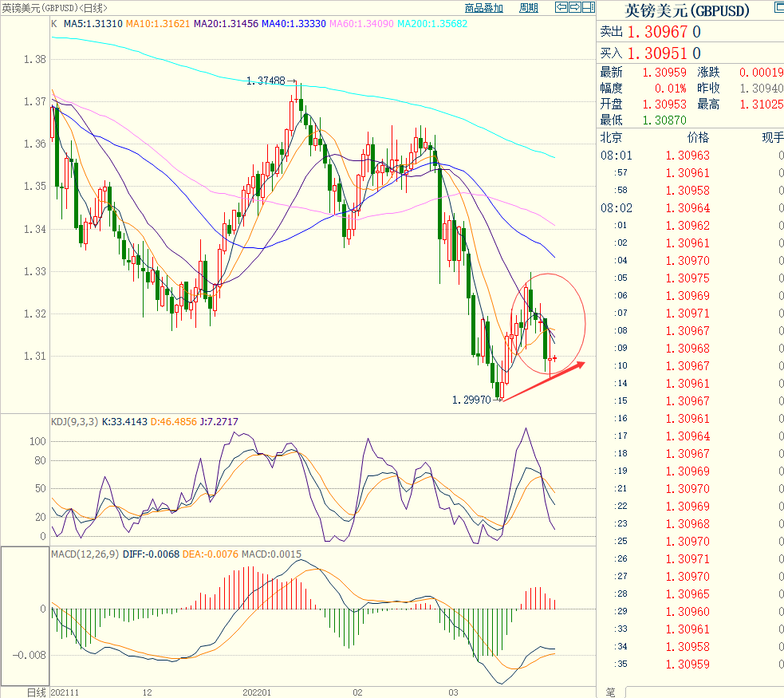Toggle the split panel layout icon
This screenshot has height=698, width=784.
point(589,7)
